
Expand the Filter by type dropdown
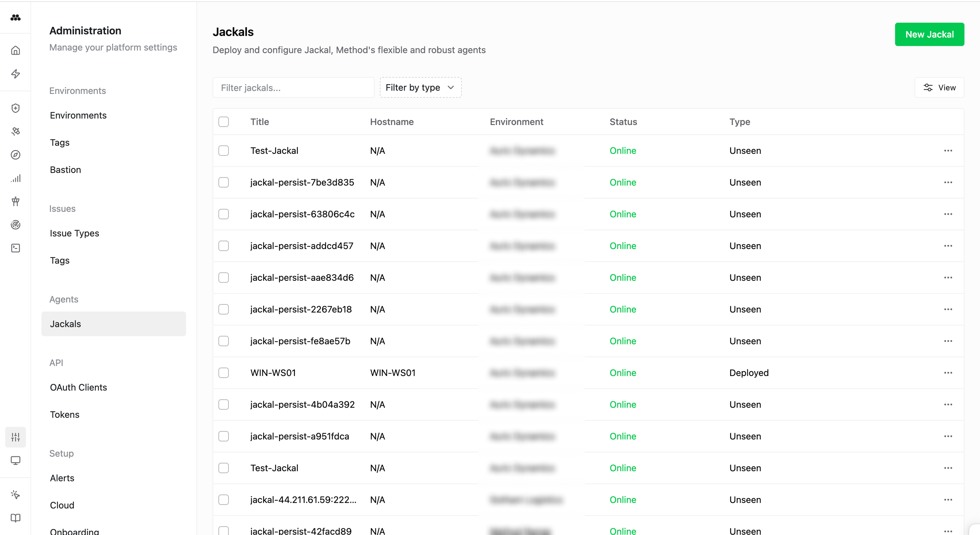tap(420, 88)
